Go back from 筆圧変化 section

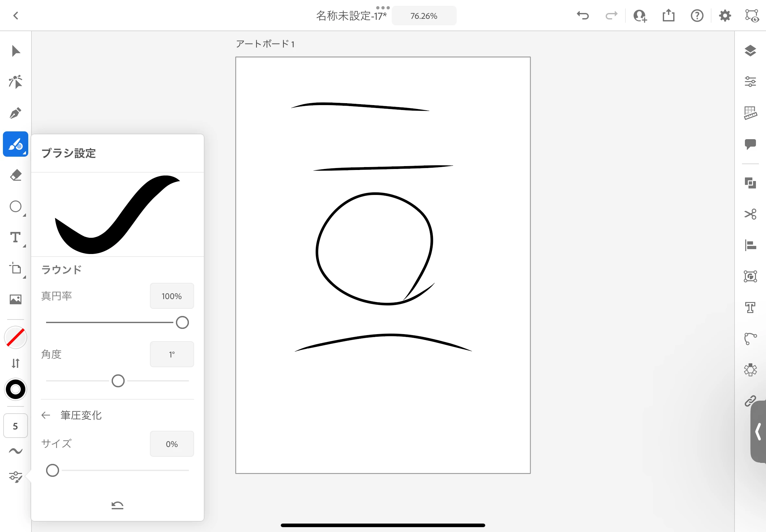pos(46,415)
